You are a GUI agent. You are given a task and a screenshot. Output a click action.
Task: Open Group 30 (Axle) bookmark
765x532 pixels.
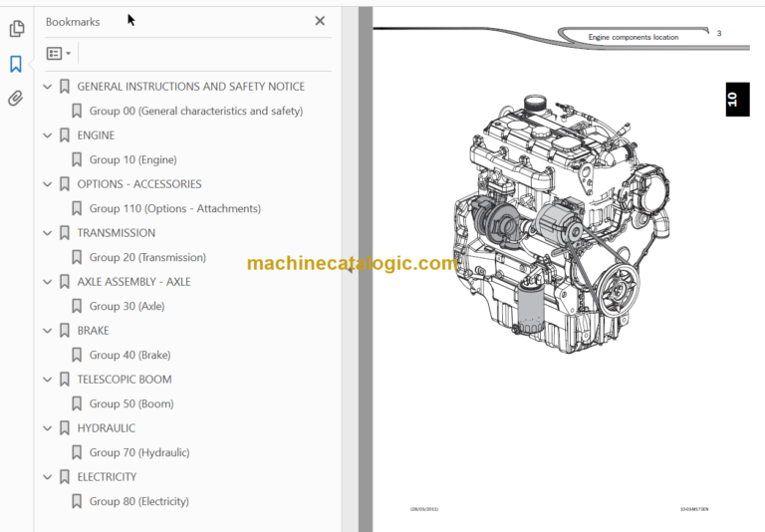[127, 306]
